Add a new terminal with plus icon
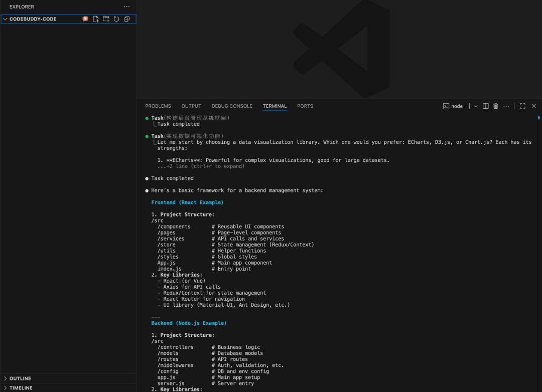Image resolution: width=542 pixels, height=392 pixels. [469, 106]
